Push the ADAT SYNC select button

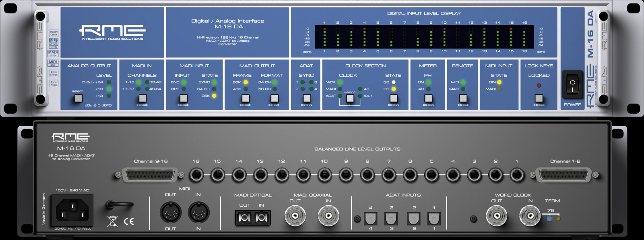[x=307, y=98]
